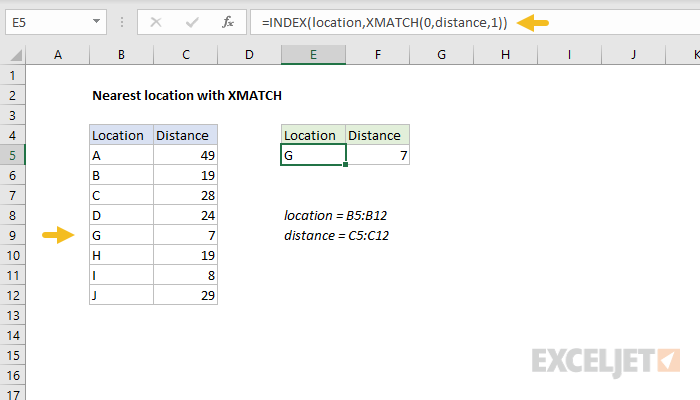Image resolution: width=700 pixels, height=400 pixels.
Task: Select cell with location "J"
Action: point(121,296)
